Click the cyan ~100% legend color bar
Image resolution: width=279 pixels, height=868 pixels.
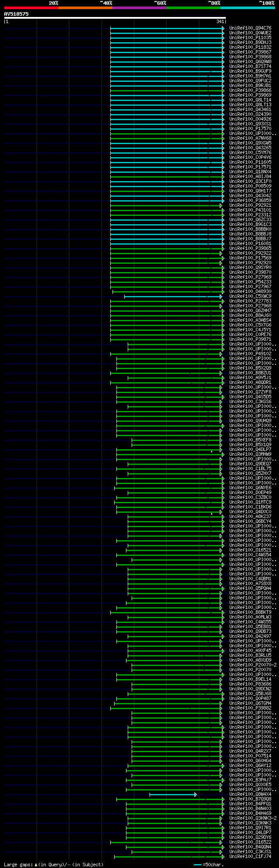tap(248, 8)
